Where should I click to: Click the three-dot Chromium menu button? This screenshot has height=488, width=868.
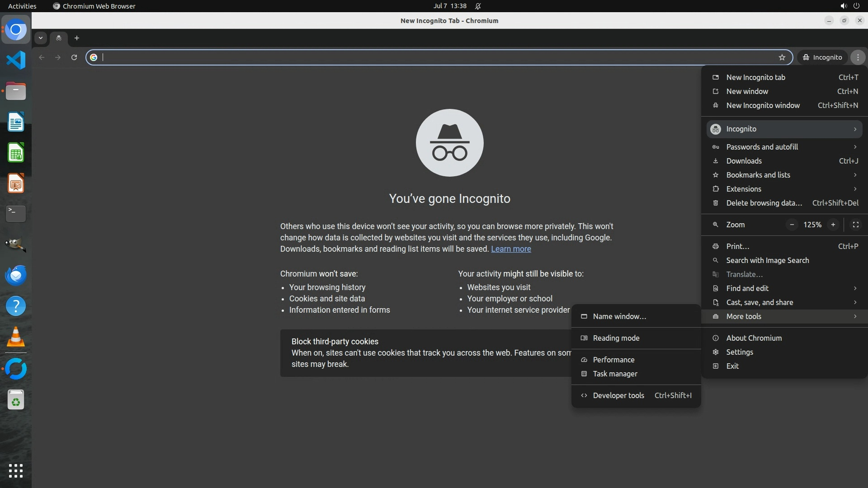click(858, 57)
